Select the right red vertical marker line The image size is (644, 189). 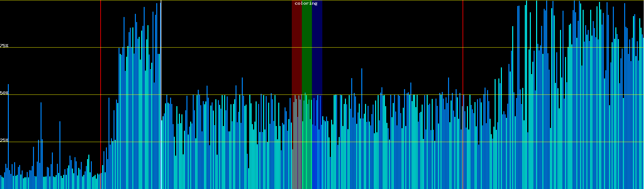pos(463,63)
